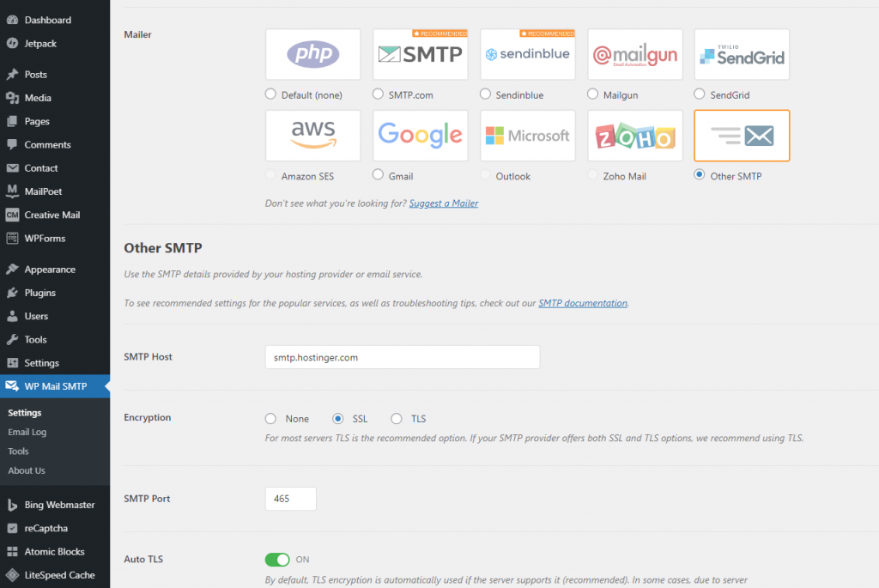879x588 pixels.
Task: Click the Creative Mail CM icon
Action: click(12, 215)
